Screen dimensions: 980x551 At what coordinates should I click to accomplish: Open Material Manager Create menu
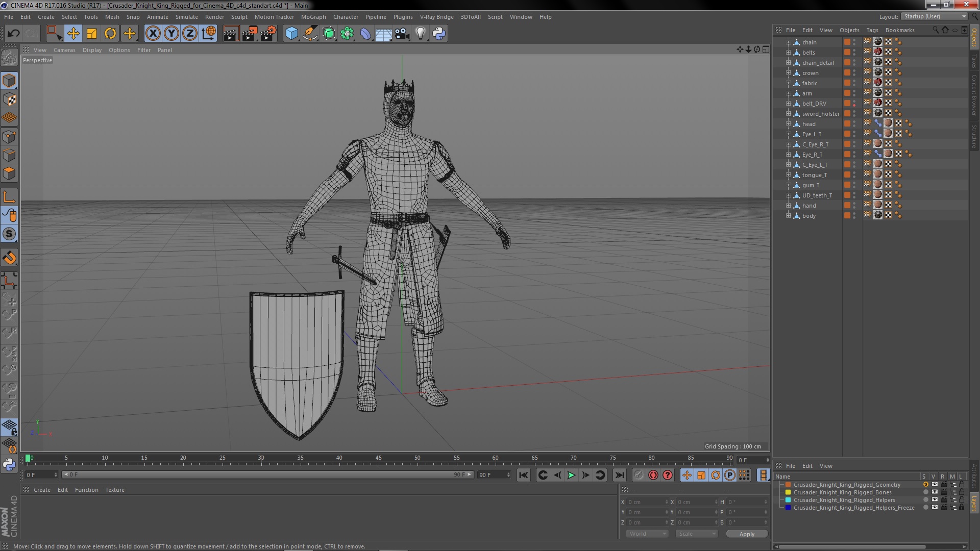click(42, 490)
